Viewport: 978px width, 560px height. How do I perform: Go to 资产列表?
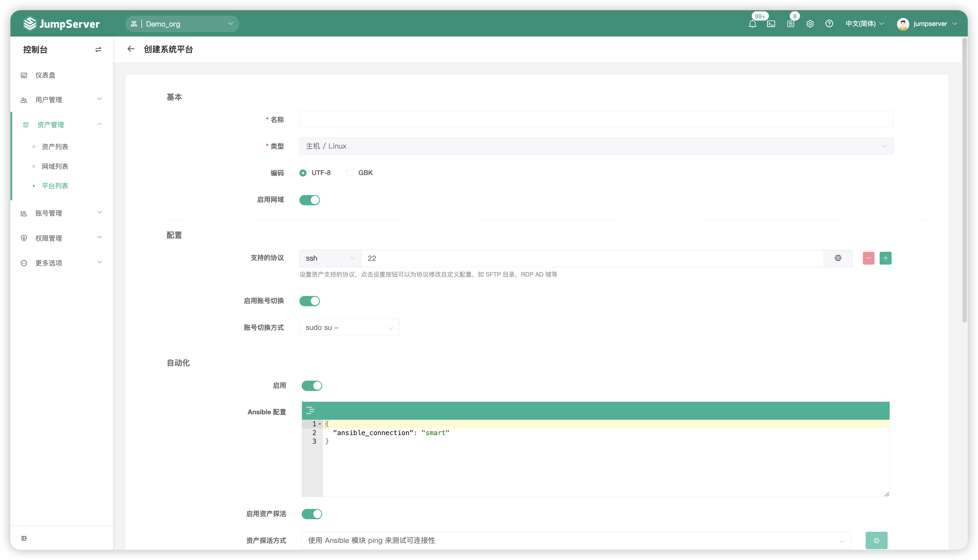click(x=55, y=147)
